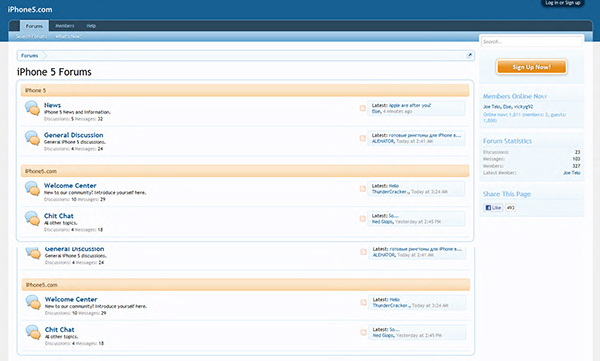Open the Help tab

coord(91,26)
